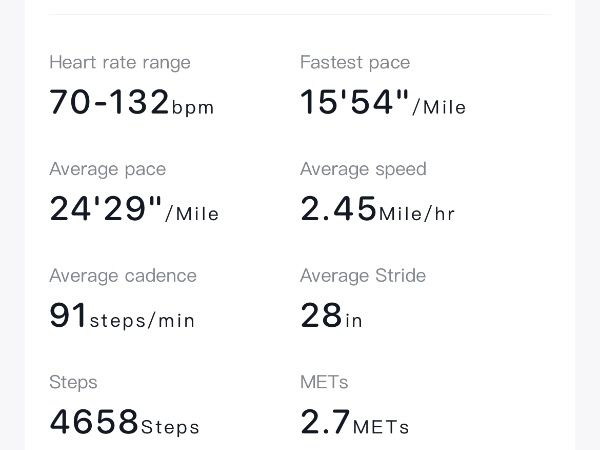The height and width of the screenshot is (450, 600).
Task: Tap the Average cadence label
Action: [122, 276]
